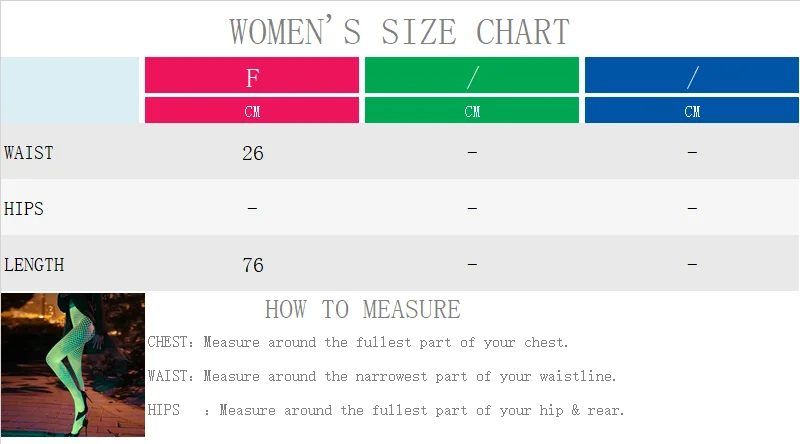Click the HIPS row label
The image size is (800, 444).
(23, 209)
